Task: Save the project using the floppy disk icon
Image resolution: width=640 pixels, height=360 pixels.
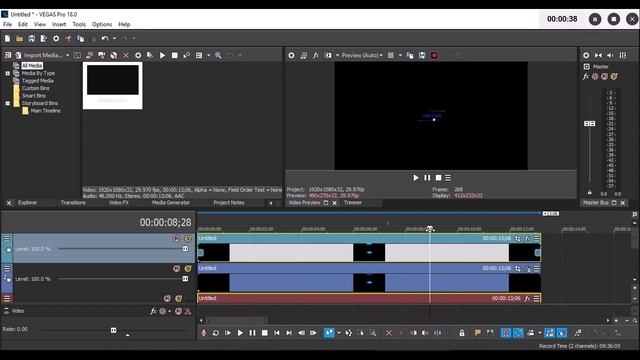Action: point(31,38)
